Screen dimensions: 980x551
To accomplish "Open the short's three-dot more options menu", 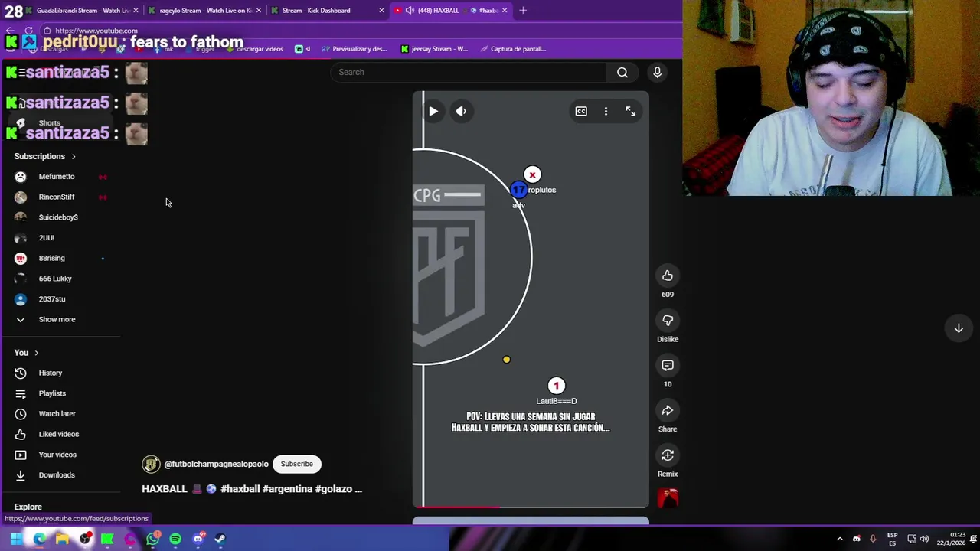I will point(606,111).
